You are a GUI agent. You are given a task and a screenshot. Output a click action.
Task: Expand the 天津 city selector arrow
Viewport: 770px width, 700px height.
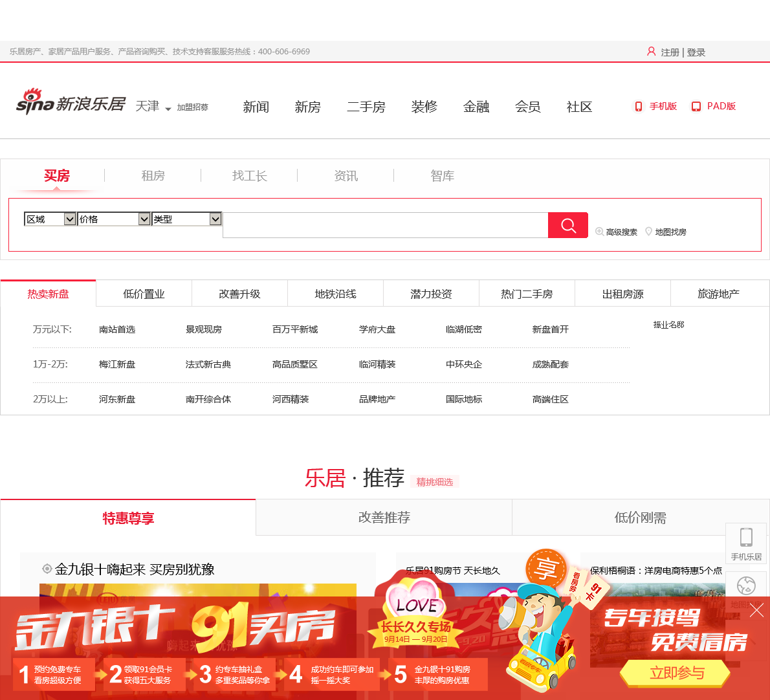pos(168,109)
